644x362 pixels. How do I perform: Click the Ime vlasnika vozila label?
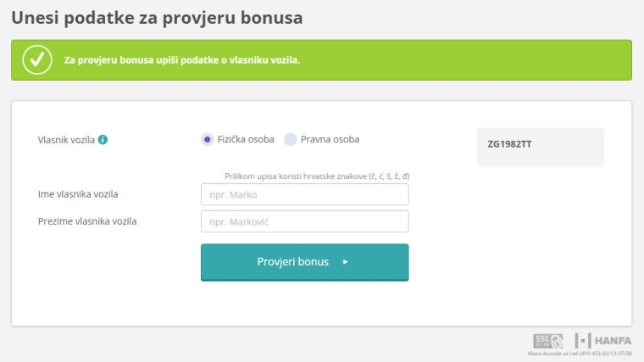[78, 194]
